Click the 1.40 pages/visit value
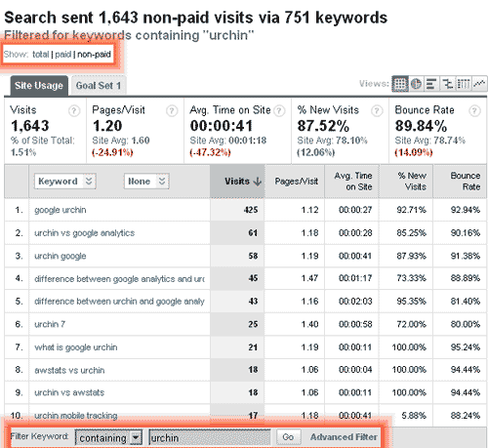Viewport: 488px width, 448px height. 309,324
